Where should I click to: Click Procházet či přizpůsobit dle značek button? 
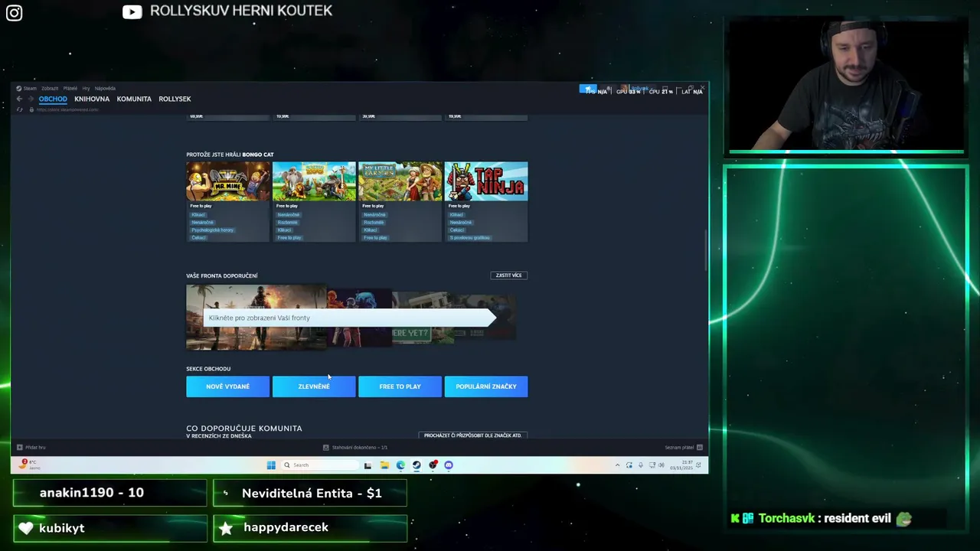472,435
